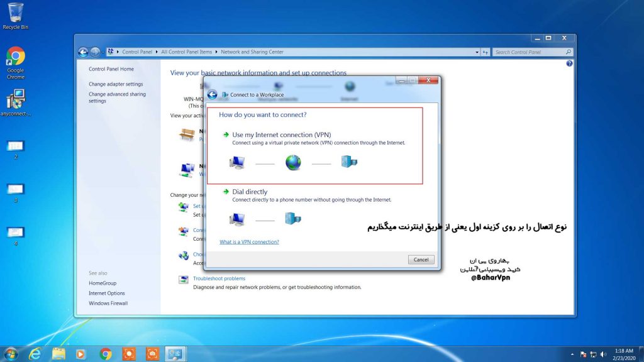Open Recycle Bin on the desktop
Image resolution: width=644 pixels, height=362 pixels.
coord(15,13)
